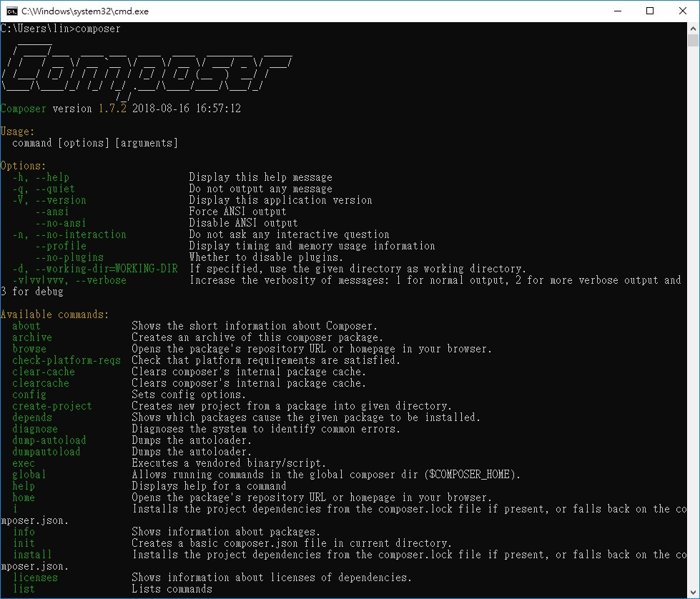This screenshot has width=700, height=599.
Task: Click the 'install' command
Action: [x=32, y=555]
